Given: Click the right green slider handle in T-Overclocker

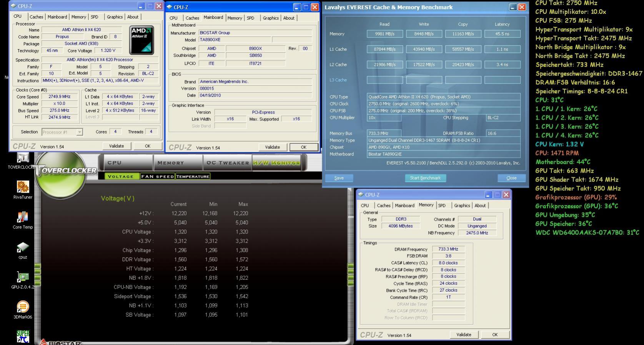Looking at the screenshot, I should tap(351, 274).
